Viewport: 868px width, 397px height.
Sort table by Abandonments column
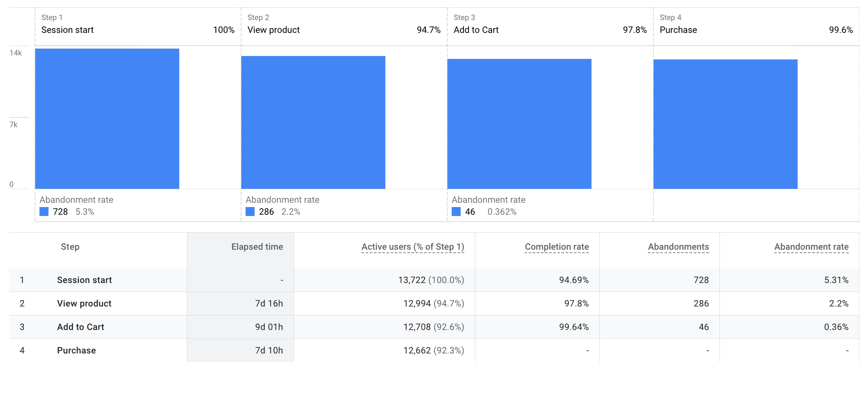coord(679,247)
